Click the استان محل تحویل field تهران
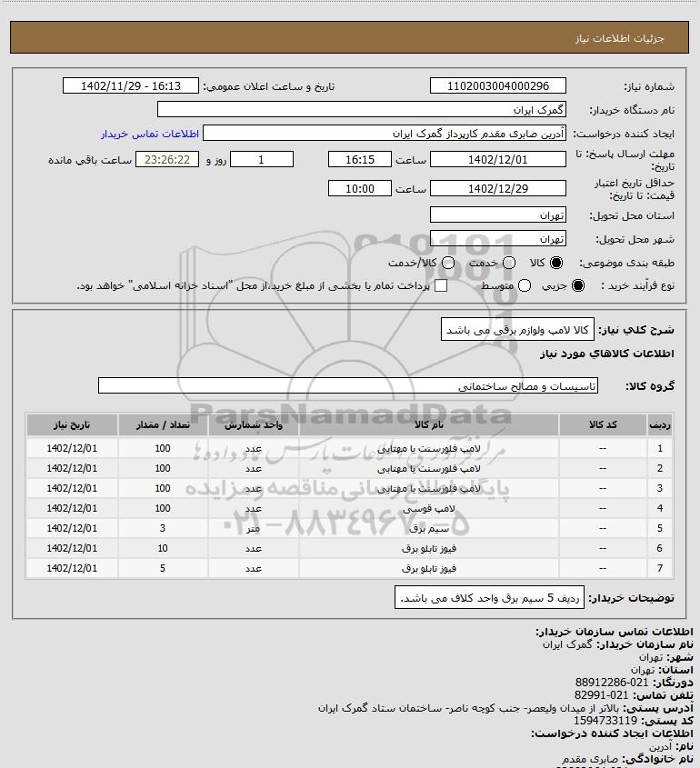 [x=497, y=215]
